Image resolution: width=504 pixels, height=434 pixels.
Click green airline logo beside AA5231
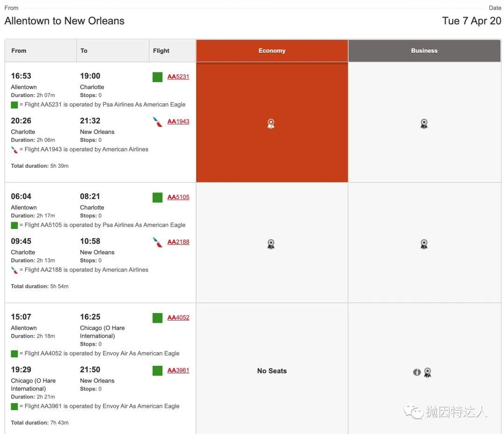[158, 77]
